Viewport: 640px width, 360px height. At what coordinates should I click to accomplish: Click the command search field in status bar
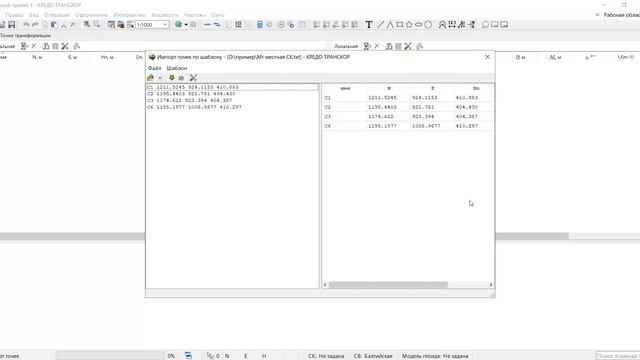pos(618,356)
